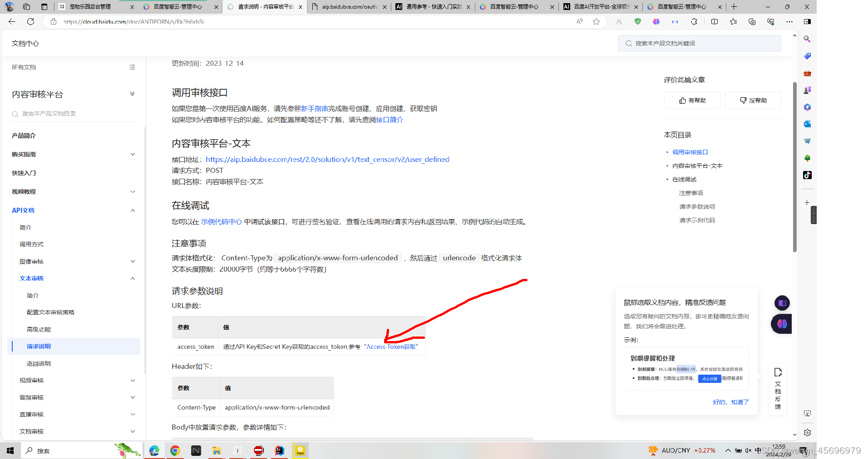Follow the 新手指南 link
Viewport: 868px width, 459px height.
[315, 108]
